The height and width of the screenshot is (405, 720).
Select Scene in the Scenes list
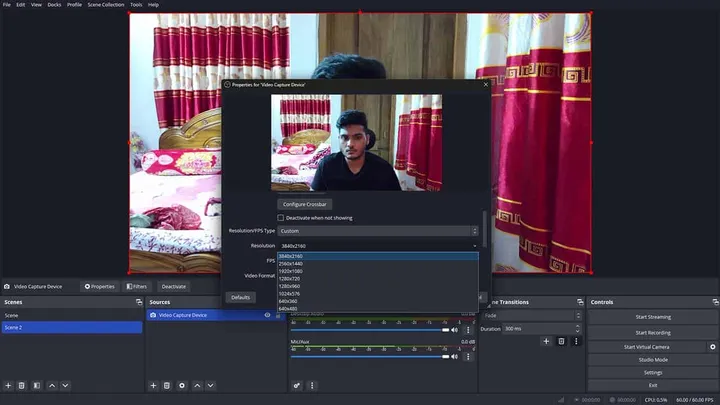(x=12, y=315)
